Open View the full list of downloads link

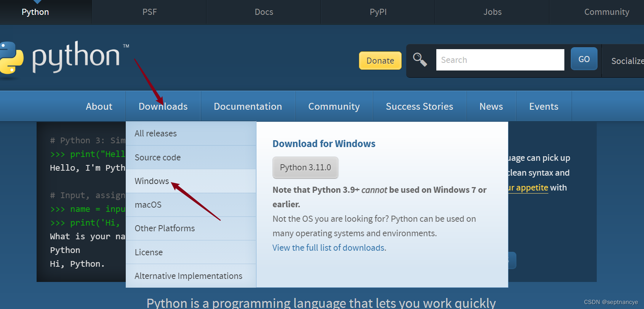[x=328, y=248]
